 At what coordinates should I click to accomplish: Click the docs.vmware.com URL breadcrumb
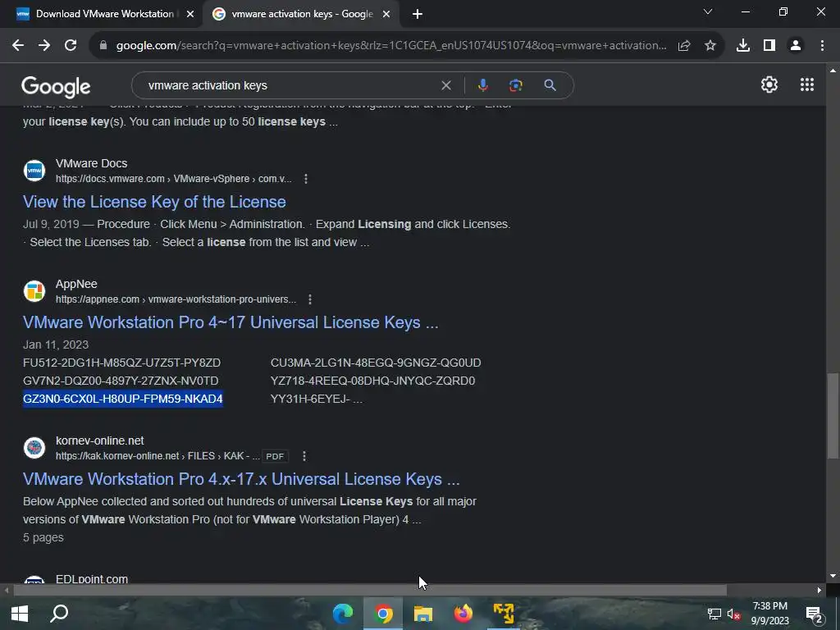[174, 179]
